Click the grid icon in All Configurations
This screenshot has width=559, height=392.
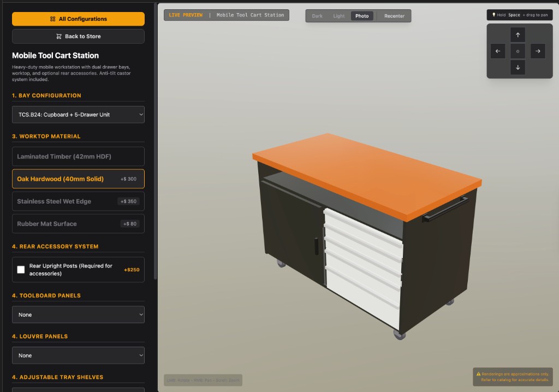click(x=52, y=19)
